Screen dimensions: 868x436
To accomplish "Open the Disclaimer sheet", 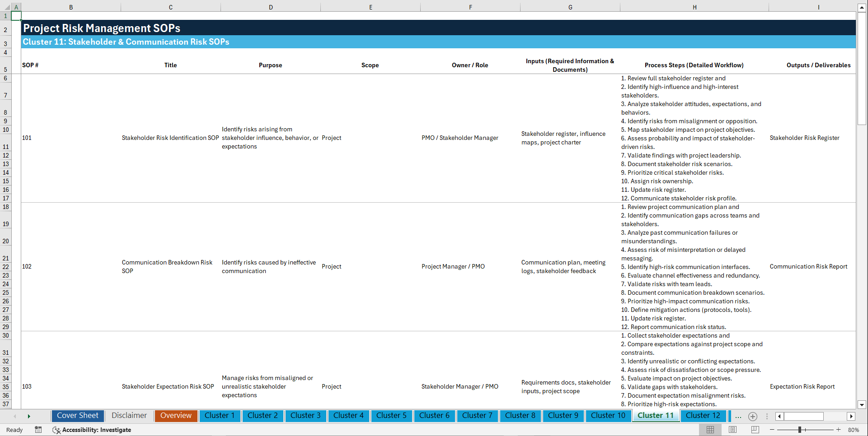I will (x=129, y=416).
